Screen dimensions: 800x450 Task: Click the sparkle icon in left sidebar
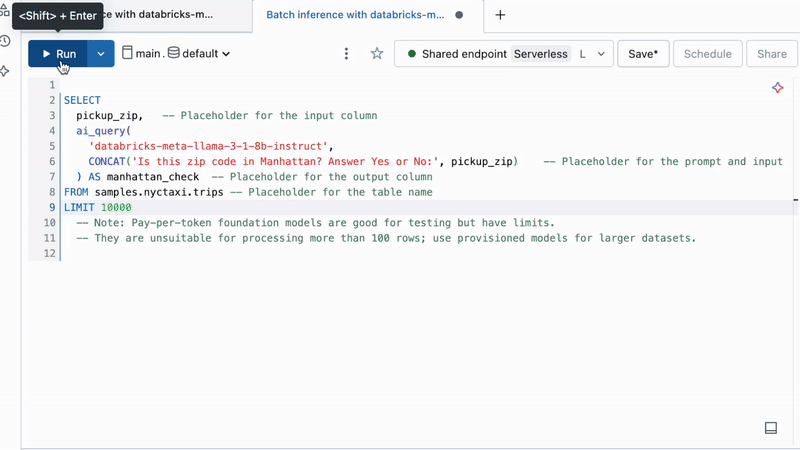click(x=5, y=71)
